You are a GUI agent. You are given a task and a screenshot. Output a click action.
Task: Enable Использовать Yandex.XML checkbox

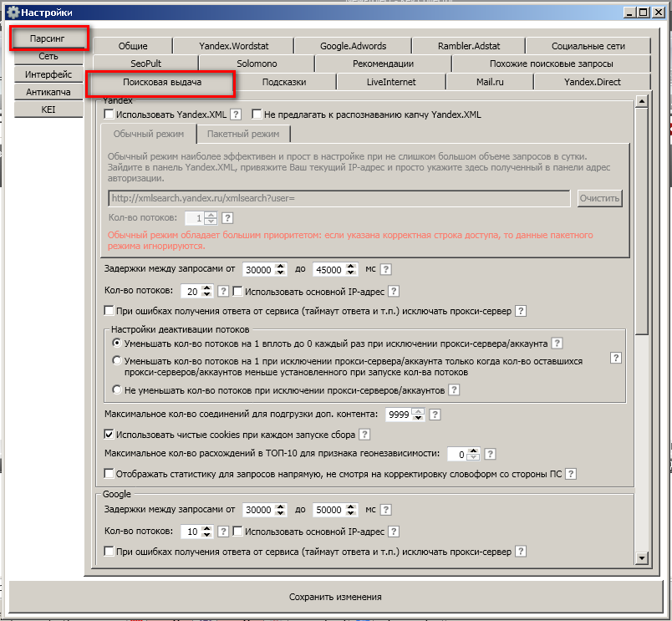pos(109,114)
